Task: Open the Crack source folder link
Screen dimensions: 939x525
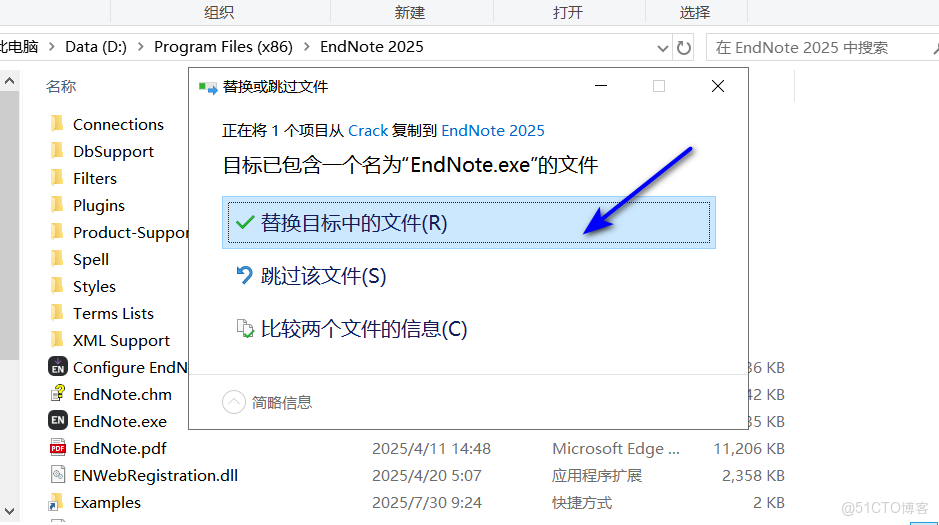Action: point(368,131)
